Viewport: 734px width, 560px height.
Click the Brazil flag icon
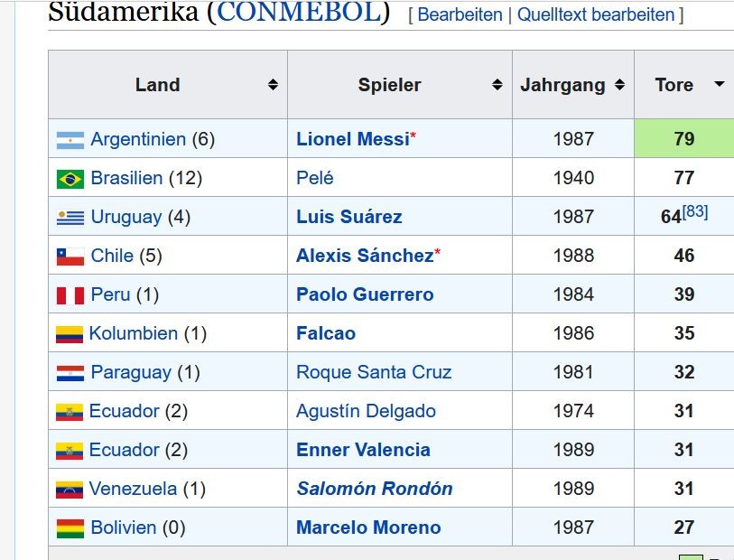coord(70,179)
